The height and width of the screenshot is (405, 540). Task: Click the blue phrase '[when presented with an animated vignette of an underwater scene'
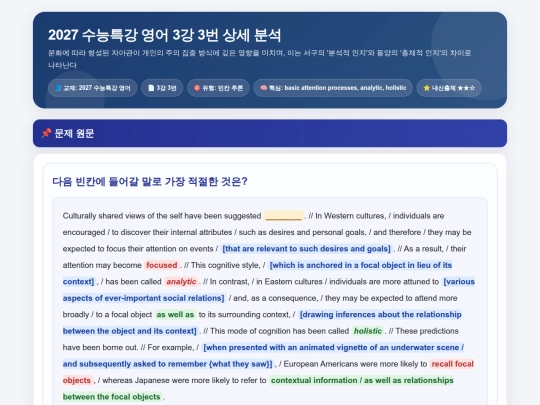pos(331,347)
